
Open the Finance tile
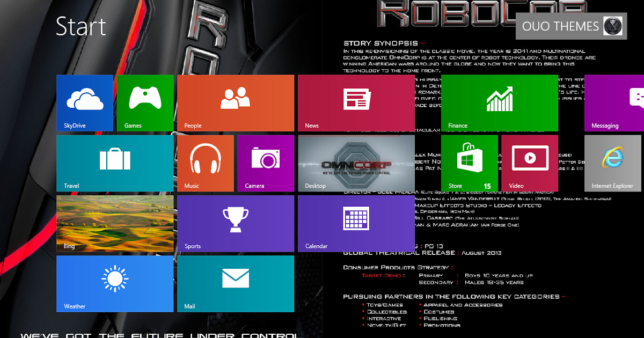point(500,103)
